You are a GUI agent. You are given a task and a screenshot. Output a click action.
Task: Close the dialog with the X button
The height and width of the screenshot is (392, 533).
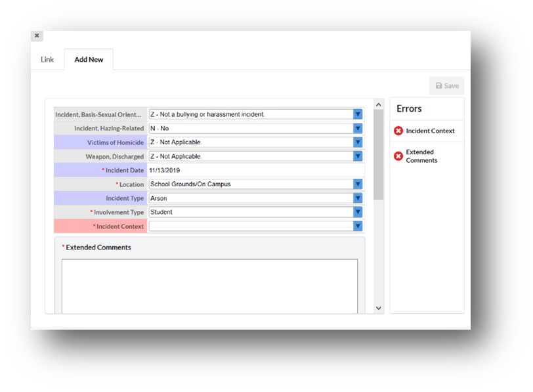click(x=37, y=35)
